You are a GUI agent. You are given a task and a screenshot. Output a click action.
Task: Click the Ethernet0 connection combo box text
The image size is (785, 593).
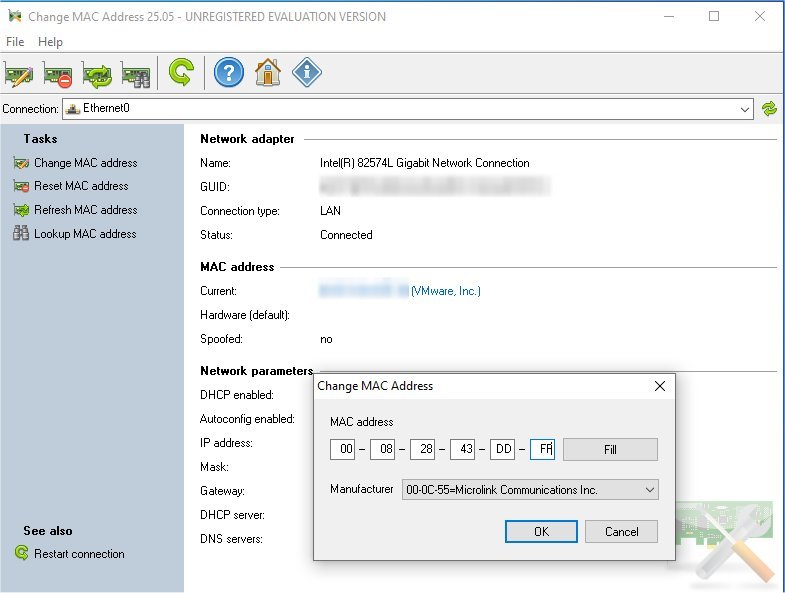(x=106, y=108)
